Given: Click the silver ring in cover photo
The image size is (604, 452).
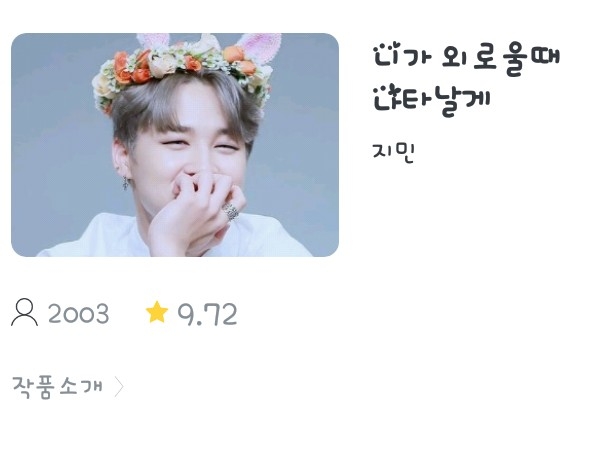Looking at the screenshot, I should [x=231, y=212].
